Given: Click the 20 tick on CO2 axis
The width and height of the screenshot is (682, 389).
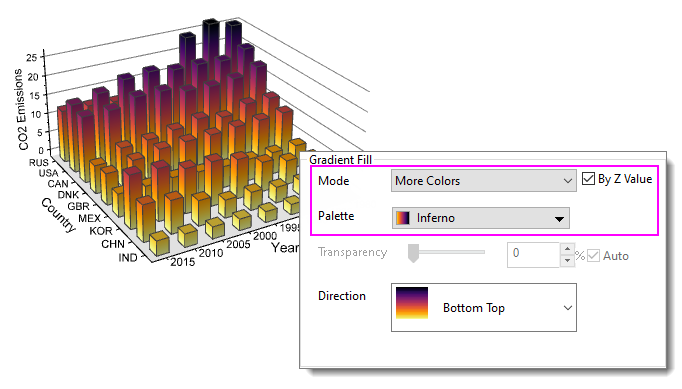Looking at the screenshot, I should coord(33,77).
